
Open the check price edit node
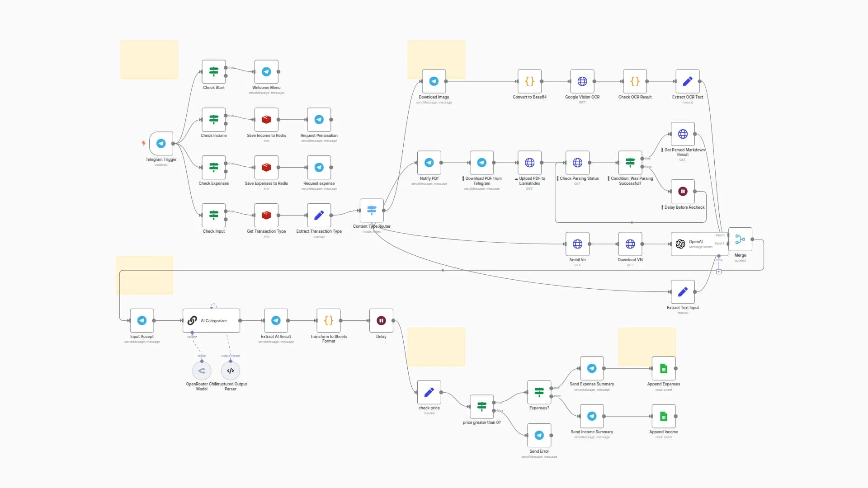tap(429, 392)
